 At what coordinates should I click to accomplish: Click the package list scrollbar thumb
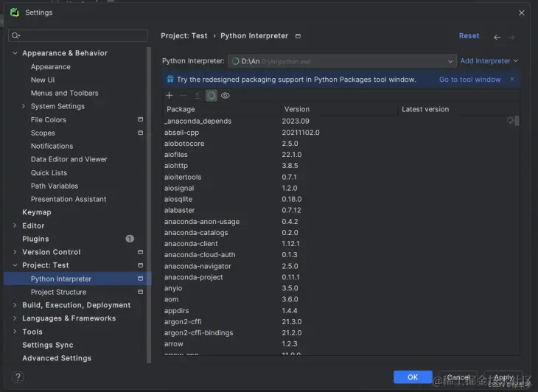tap(517, 120)
